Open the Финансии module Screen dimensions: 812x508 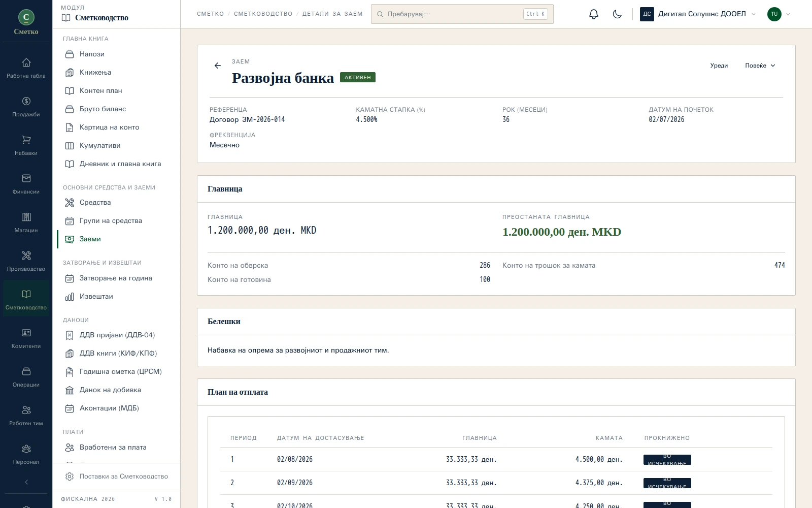pyautogui.click(x=26, y=183)
